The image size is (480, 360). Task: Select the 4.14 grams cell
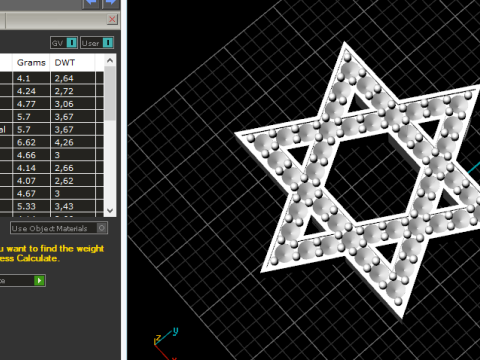[31, 168]
